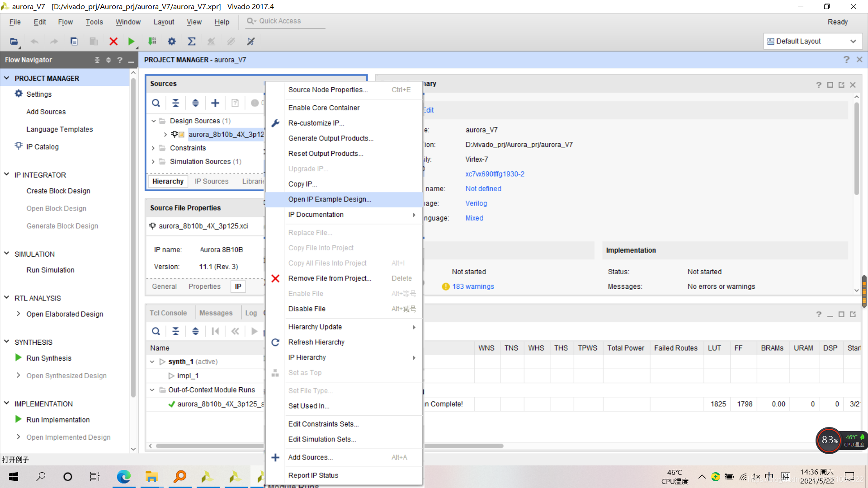868x488 pixels.
Task: Select Generate Output Products menu entry
Action: tap(344, 138)
